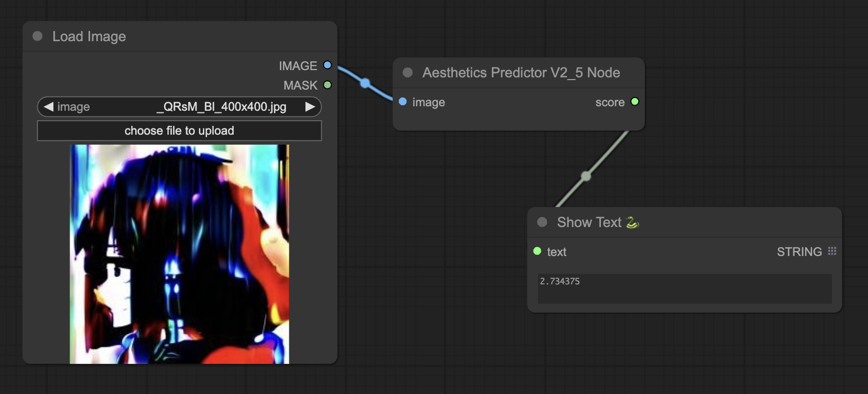Click the loaded image preview thumbnail
Viewport: 868px width, 394px height.
[x=179, y=254]
